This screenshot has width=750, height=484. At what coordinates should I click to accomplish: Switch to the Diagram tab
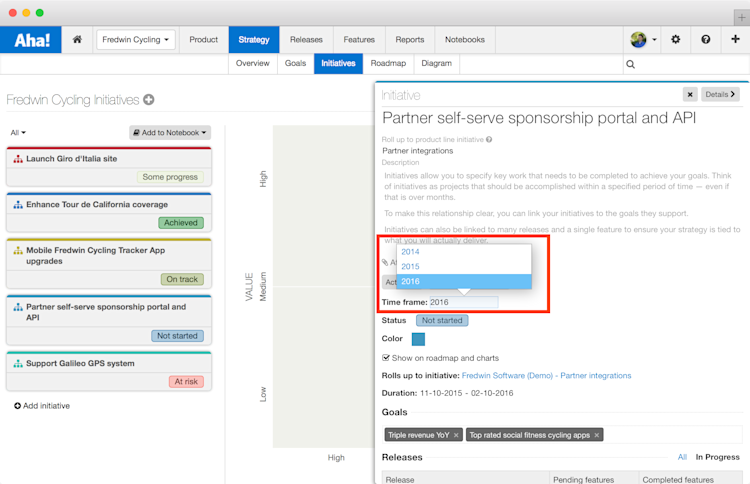click(436, 64)
